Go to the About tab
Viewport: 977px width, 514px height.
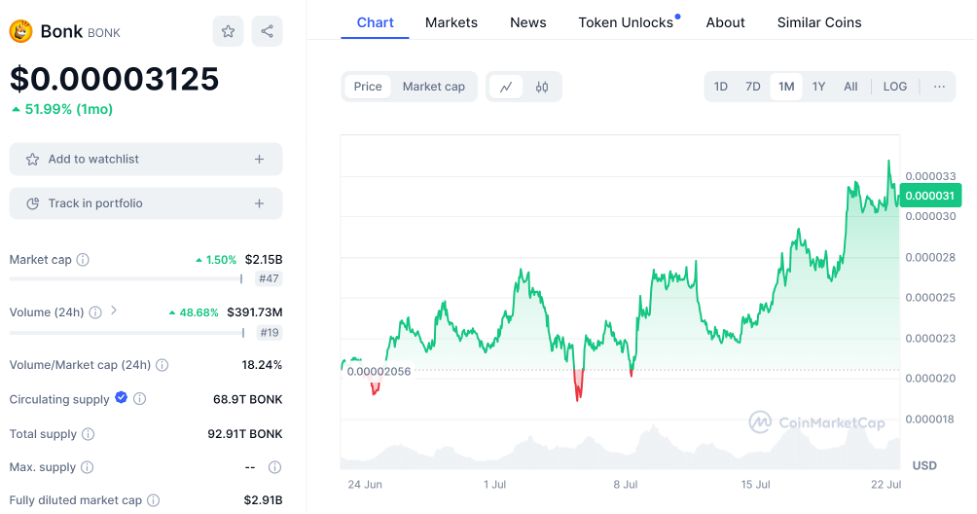725,22
